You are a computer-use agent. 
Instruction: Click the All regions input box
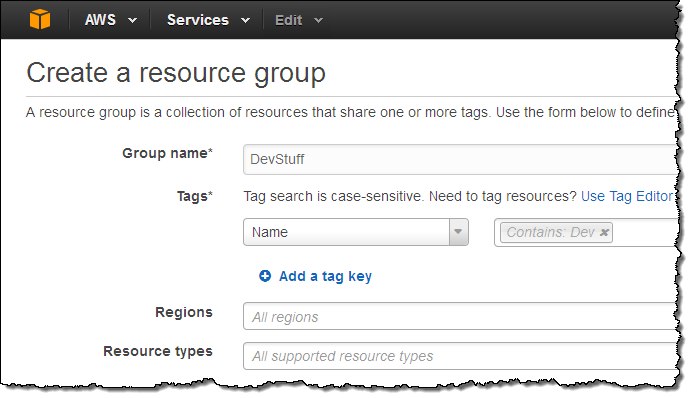pos(460,316)
